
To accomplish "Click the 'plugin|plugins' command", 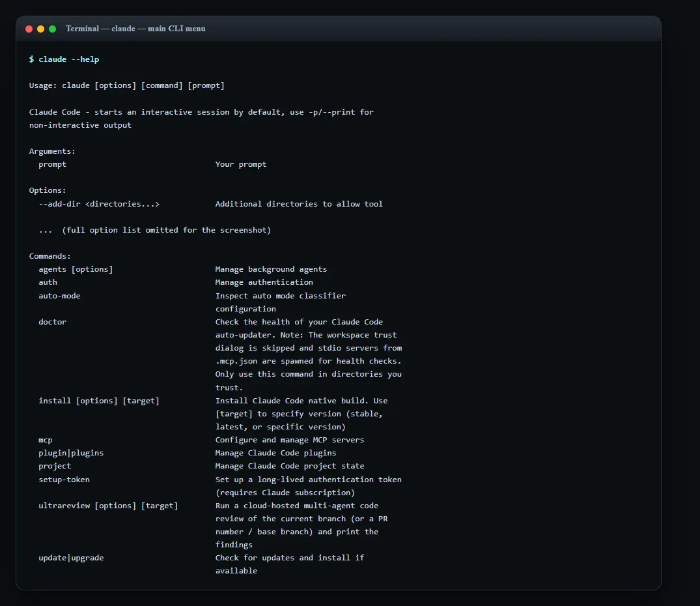I will [71, 453].
